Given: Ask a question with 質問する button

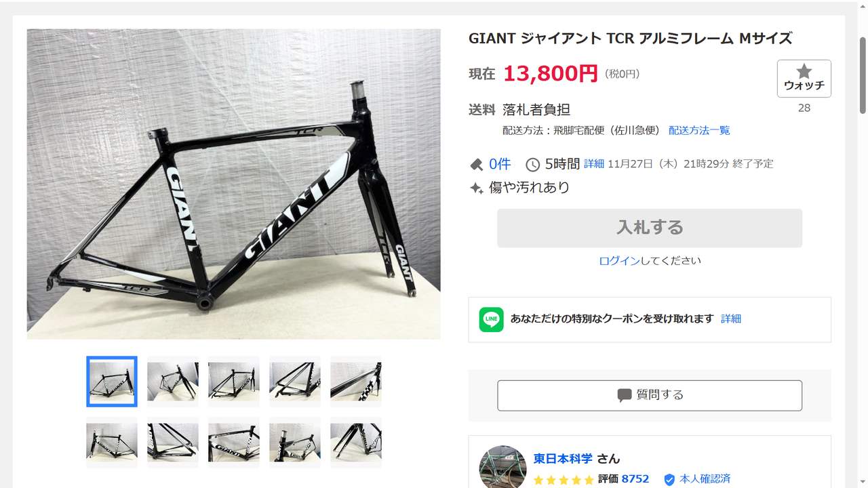Looking at the screenshot, I should pyautogui.click(x=649, y=395).
